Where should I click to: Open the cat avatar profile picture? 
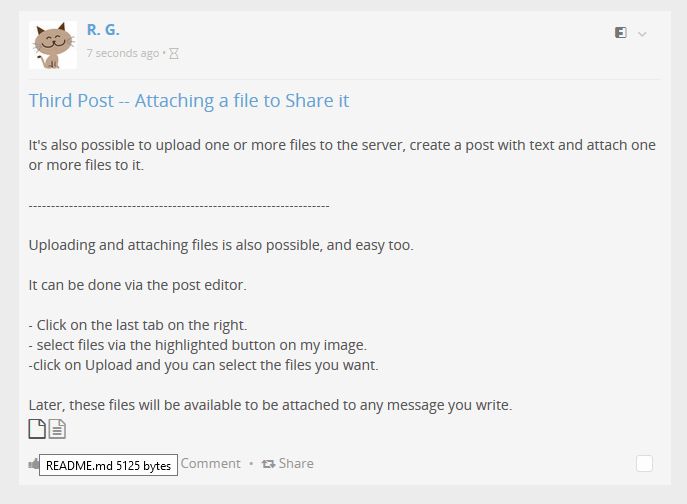tap(53, 45)
